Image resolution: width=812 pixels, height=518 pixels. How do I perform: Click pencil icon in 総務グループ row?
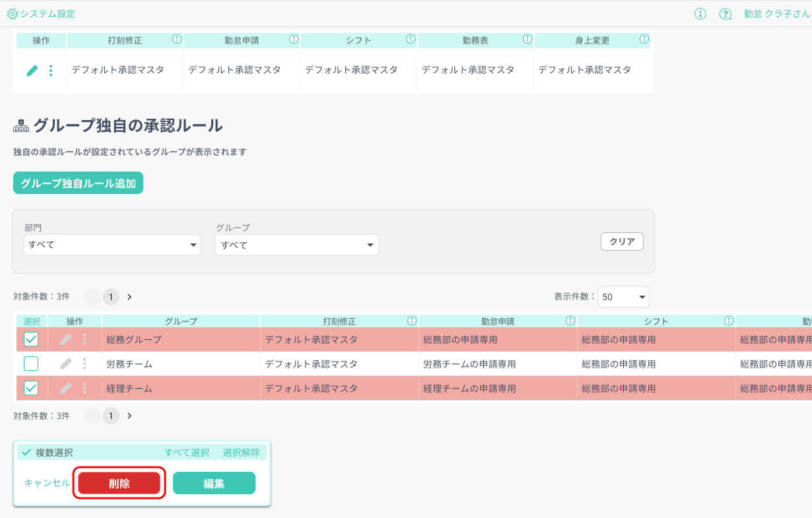coord(66,340)
